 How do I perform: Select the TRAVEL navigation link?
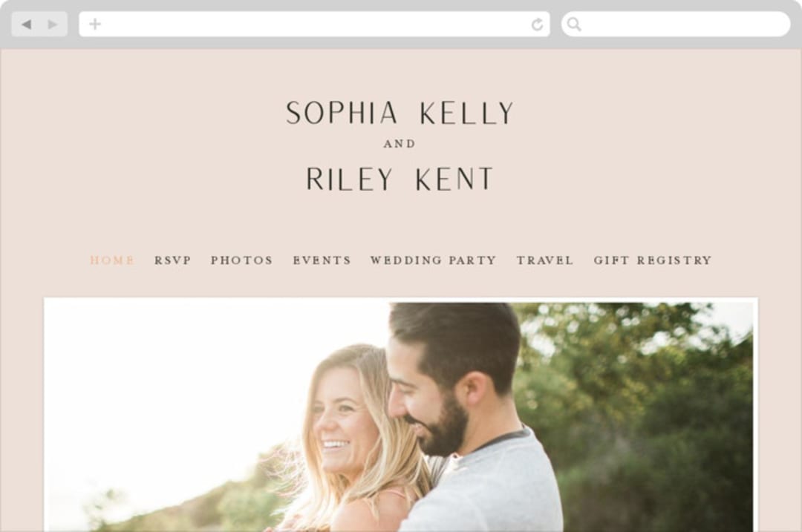(x=545, y=260)
